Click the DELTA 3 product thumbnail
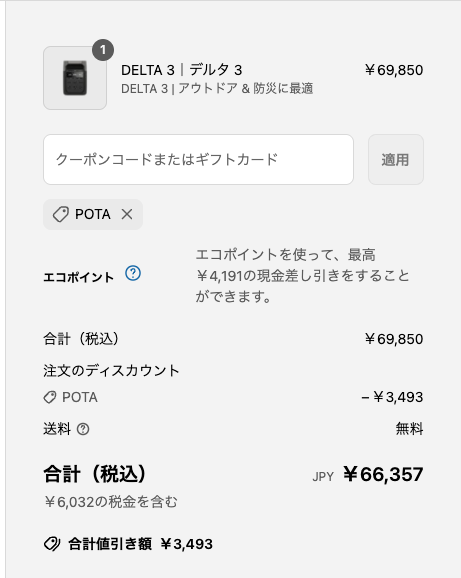Image resolution: width=461 pixels, height=578 pixels. point(75,78)
